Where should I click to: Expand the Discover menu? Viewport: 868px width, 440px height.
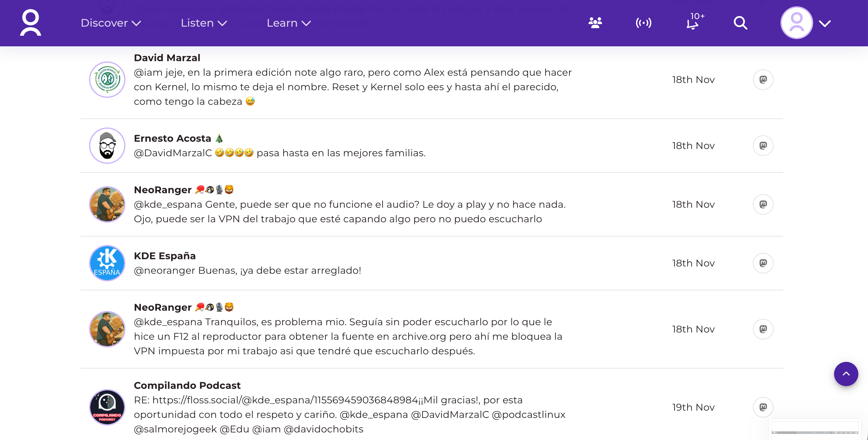111,23
